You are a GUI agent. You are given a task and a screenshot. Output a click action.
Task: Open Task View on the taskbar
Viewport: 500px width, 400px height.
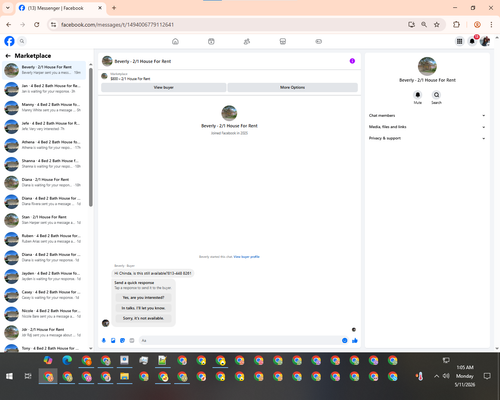point(28,376)
